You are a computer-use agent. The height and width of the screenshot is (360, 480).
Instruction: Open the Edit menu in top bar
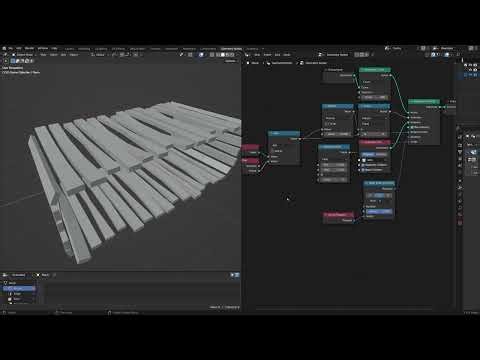tap(19, 49)
